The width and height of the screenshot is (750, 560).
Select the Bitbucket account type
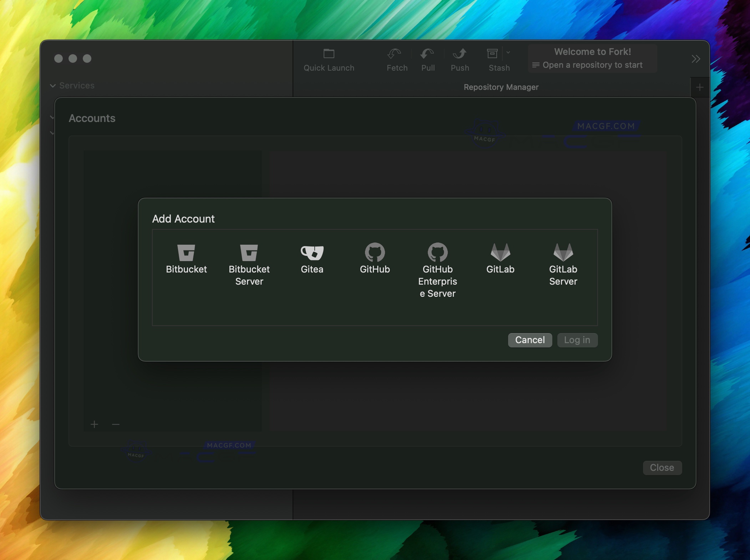coord(186,258)
